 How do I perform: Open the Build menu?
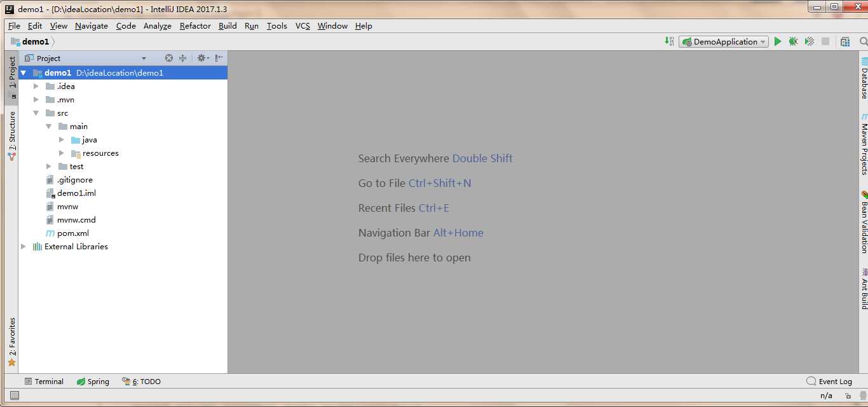(227, 26)
